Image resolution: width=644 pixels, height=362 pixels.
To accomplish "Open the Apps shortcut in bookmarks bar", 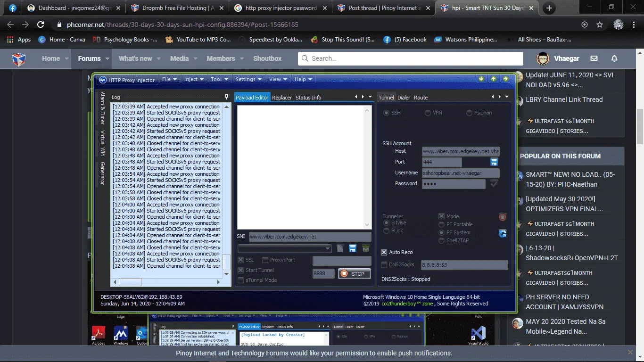I will pos(19,40).
